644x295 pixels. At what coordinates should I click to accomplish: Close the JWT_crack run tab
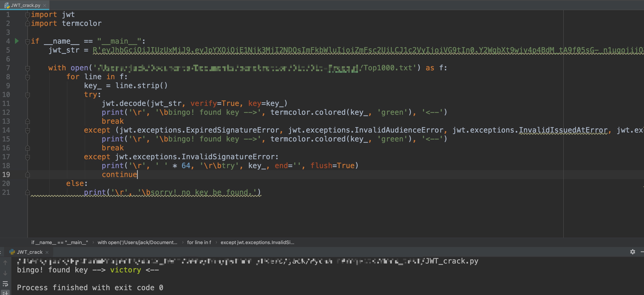point(47,252)
